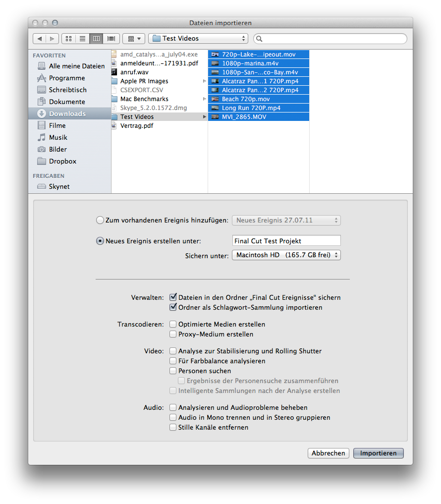The height and width of the screenshot is (504, 441).
Task: Enable Personen suchen checkbox
Action: coord(173,371)
